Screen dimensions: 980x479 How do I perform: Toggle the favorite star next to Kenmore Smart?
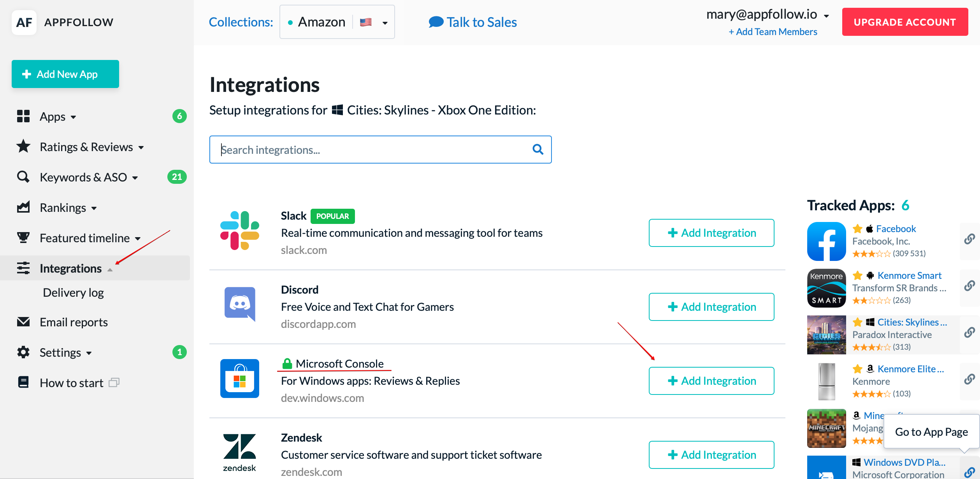(x=857, y=276)
